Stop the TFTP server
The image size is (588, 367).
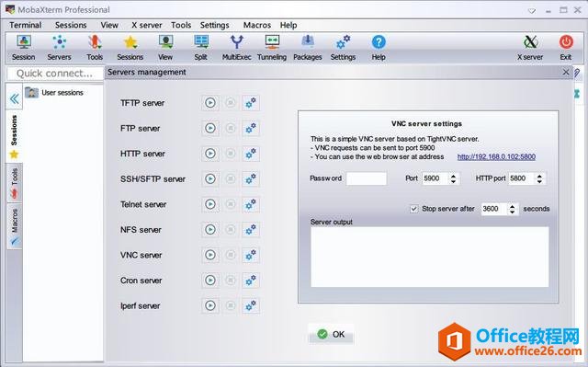tap(231, 102)
